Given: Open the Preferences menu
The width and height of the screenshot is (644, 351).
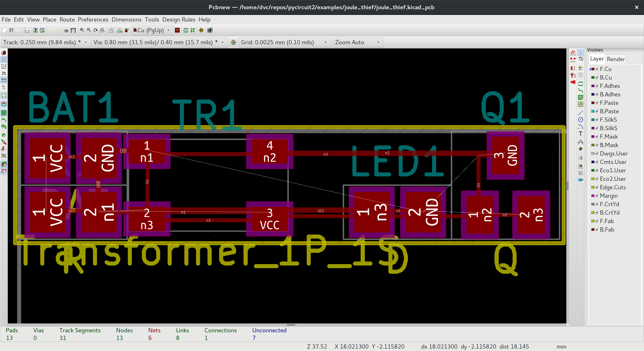Looking at the screenshot, I should point(93,20).
